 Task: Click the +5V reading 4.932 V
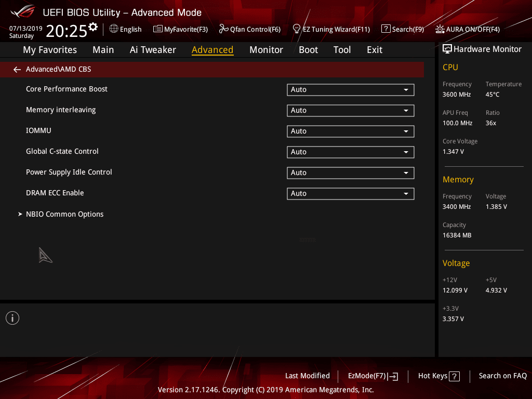click(x=496, y=290)
